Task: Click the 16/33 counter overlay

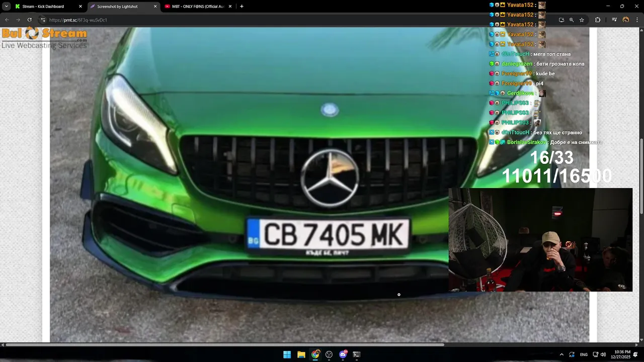Action: [x=551, y=158]
